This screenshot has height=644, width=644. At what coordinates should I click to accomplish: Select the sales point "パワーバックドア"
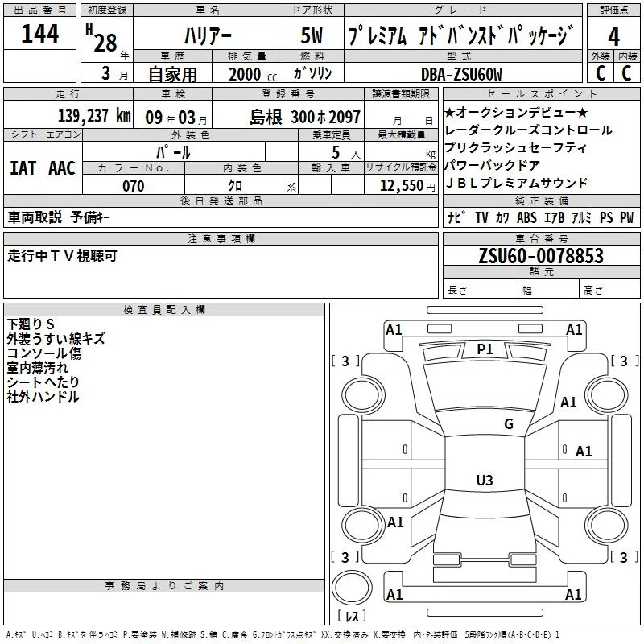click(x=492, y=165)
